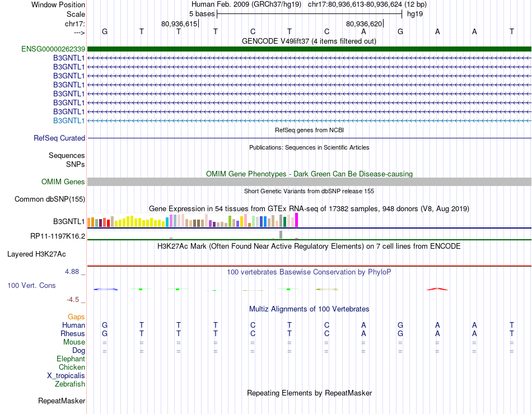Click the ---> sequence direction arrow label

click(x=79, y=32)
